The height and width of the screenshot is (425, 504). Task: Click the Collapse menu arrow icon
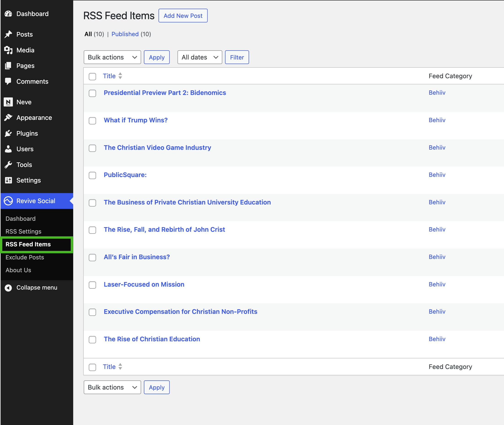tap(8, 288)
